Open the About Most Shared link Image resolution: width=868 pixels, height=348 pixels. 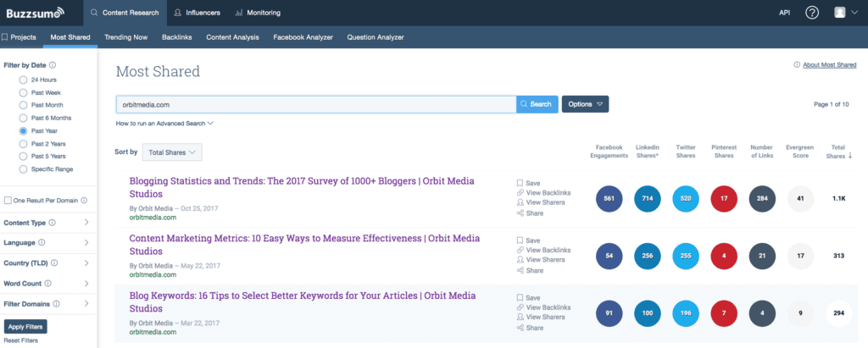coord(829,65)
